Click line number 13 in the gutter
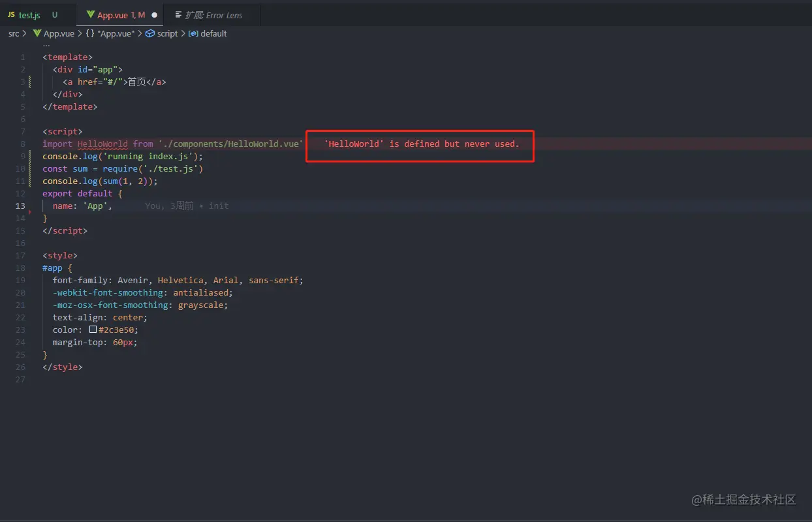812x522 pixels. click(20, 206)
